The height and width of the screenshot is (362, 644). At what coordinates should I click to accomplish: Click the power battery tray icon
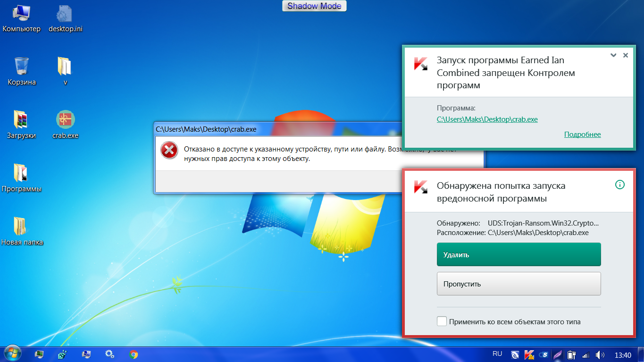[x=572, y=354]
